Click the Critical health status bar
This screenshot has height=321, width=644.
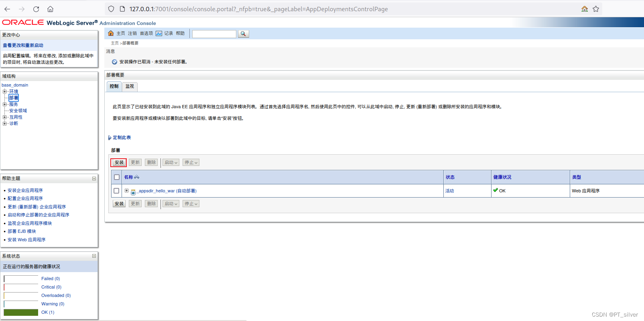[21, 287]
